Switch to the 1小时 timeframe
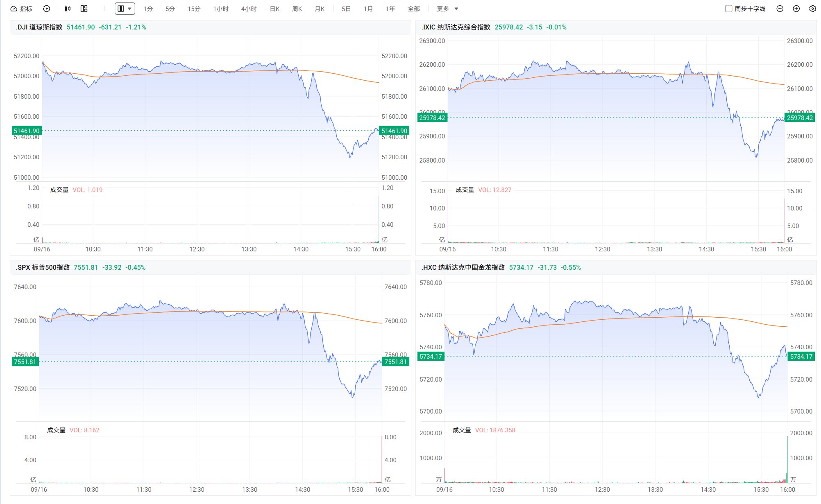821x504 pixels. coord(221,9)
